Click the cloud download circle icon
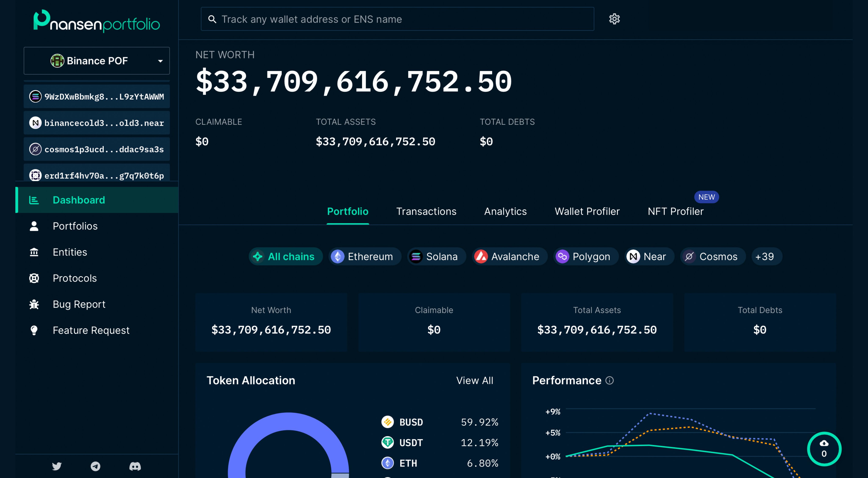This screenshot has width=868, height=478. [824, 449]
